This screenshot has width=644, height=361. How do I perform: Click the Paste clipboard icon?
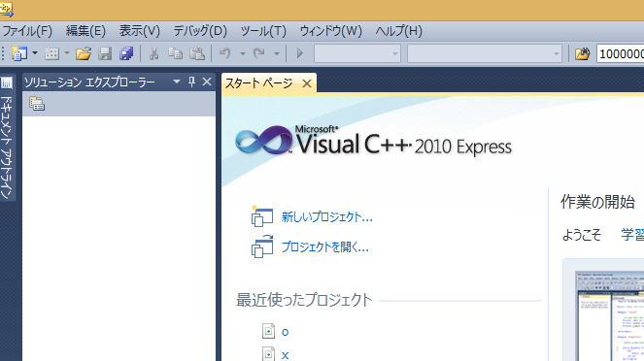(197, 53)
